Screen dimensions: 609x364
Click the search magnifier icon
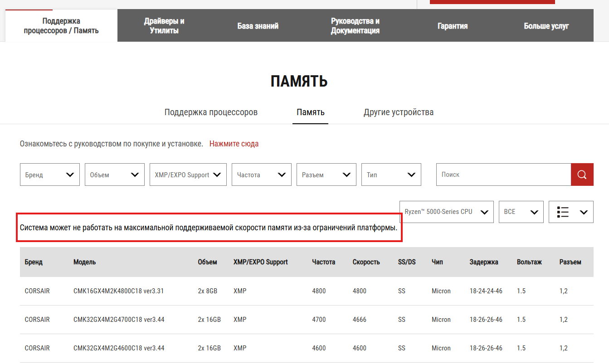tap(582, 175)
